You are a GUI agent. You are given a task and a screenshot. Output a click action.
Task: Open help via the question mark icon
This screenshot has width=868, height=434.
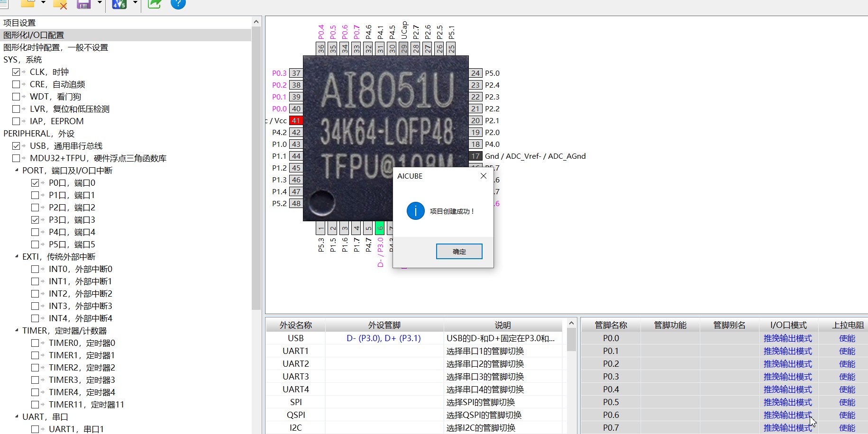[178, 5]
